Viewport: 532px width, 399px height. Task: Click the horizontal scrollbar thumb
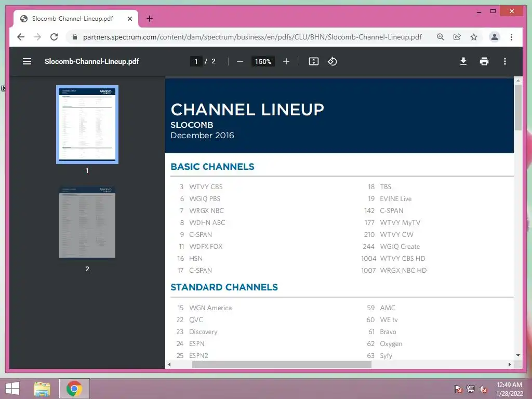[282, 364]
